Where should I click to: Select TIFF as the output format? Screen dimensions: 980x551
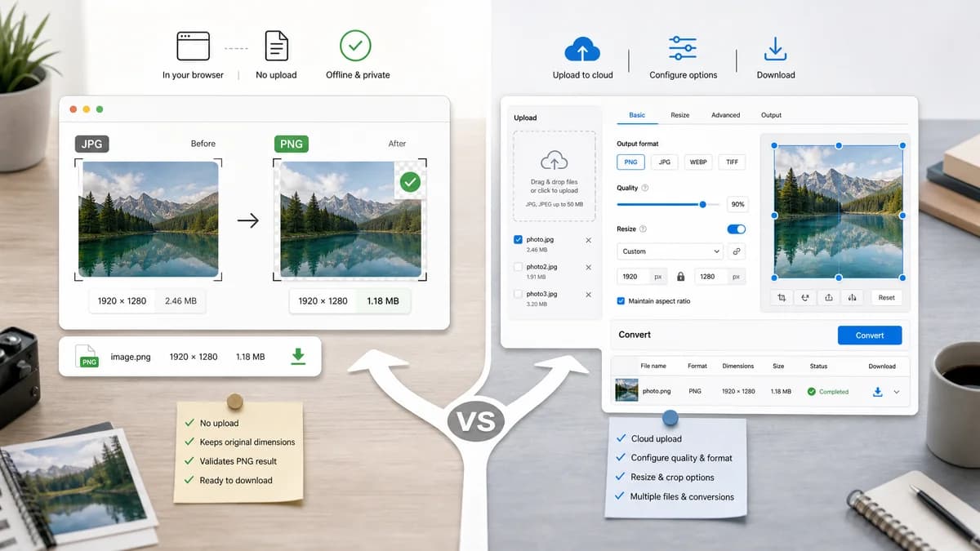tap(732, 162)
